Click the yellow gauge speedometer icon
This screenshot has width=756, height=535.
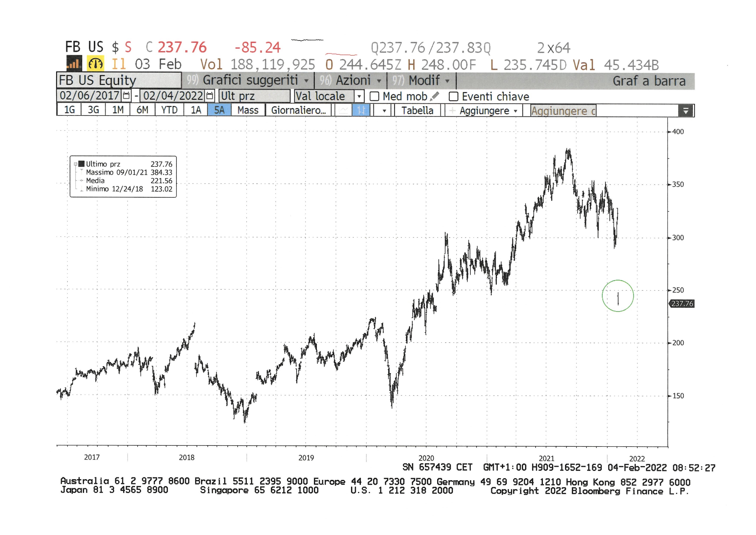pyautogui.click(x=95, y=63)
